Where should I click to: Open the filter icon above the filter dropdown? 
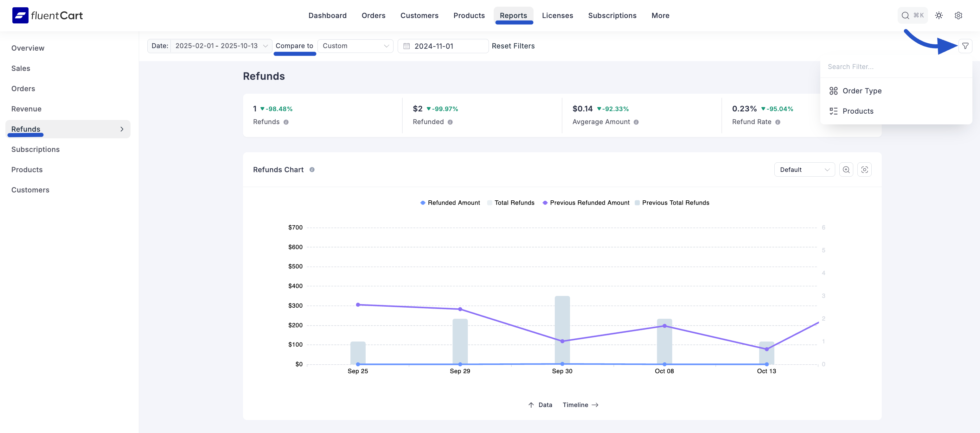click(965, 46)
